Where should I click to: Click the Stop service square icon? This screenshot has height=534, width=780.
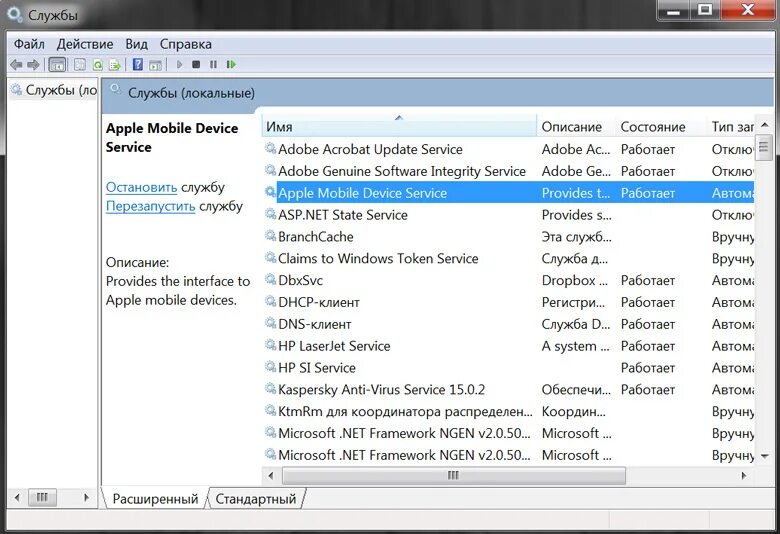(196, 64)
